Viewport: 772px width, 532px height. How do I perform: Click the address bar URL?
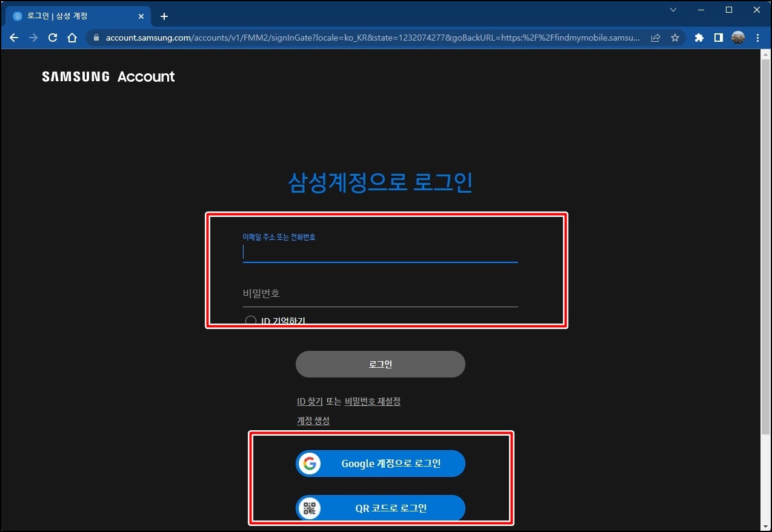pos(373,38)
